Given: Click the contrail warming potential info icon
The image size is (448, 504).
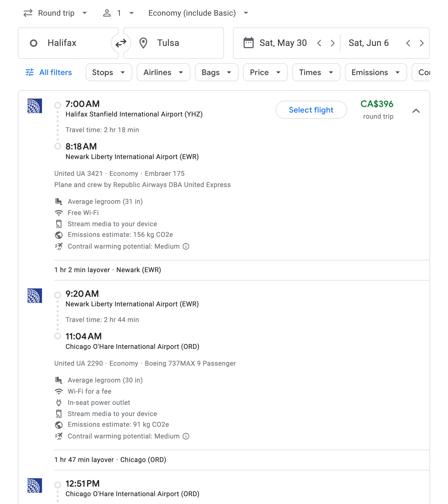Looking at the screenshot, I should coord(186,246).
